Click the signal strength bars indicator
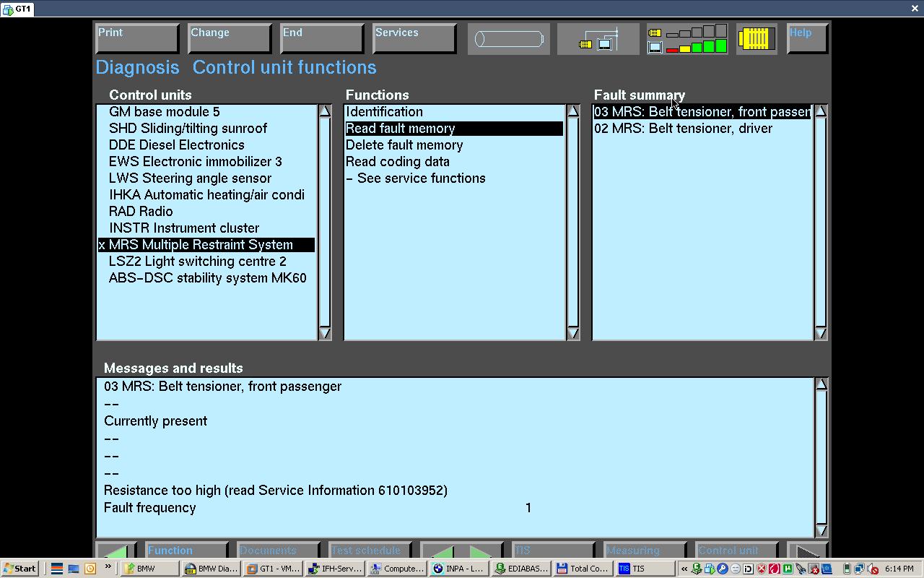The height and width of the screenshot is (578, 924). tap(687, 39)
